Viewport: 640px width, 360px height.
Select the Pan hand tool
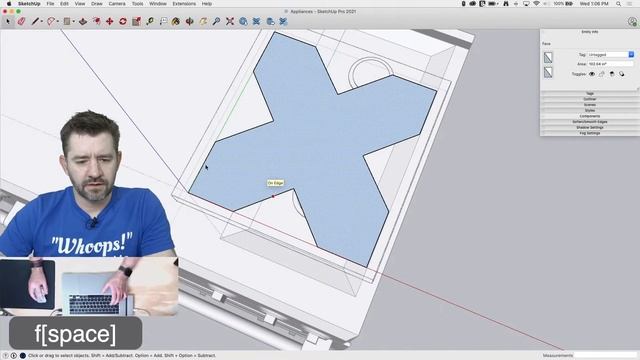tap(203, 21)
